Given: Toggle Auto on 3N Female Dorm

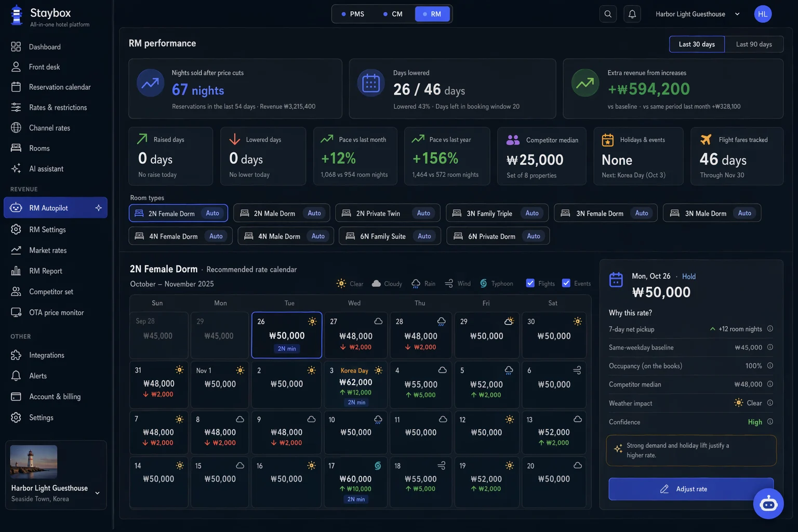Looking at the screenshot, I should pyautogui.click(x=642, y=213).
